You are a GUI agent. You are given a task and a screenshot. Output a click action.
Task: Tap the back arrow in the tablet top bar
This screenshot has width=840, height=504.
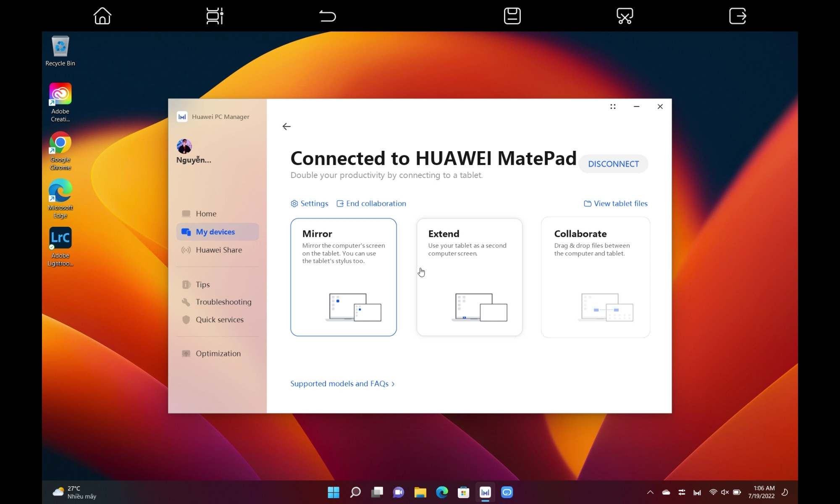[x=328, y=16]
